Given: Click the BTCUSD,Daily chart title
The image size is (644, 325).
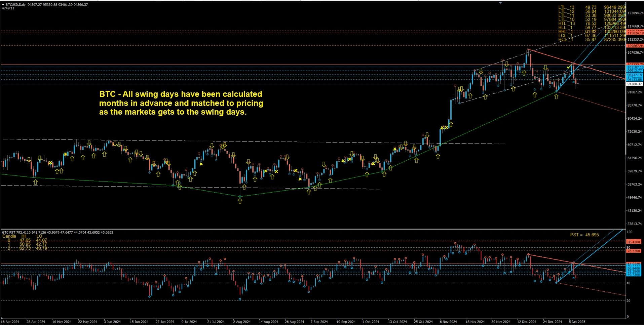Looking at the screenshot, I should 15,5.
